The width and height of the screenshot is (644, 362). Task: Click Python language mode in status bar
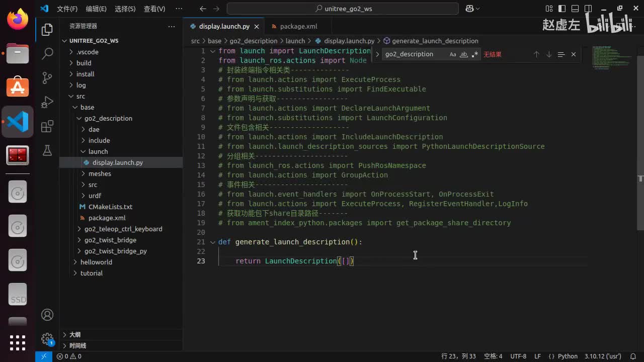[x=568, y=356]
